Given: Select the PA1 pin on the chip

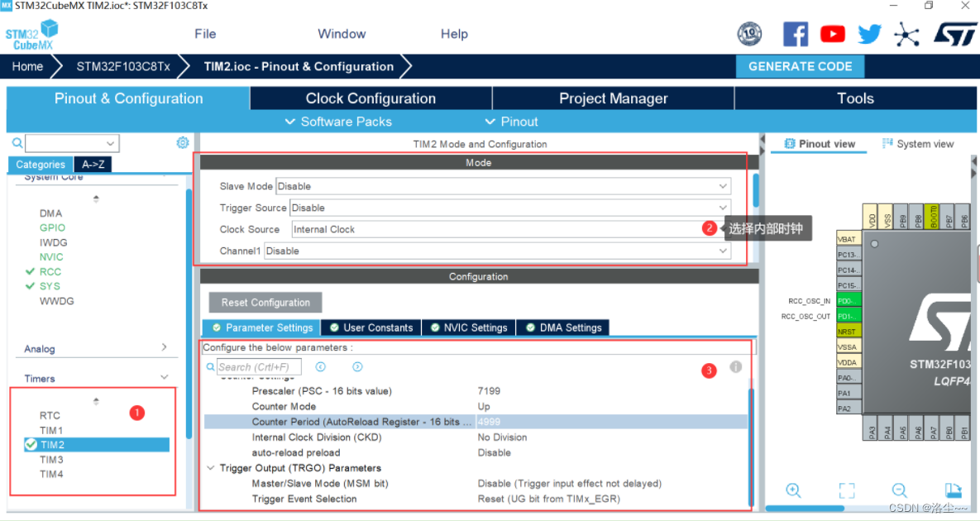Looking at the screenshot, I should 849,393.
